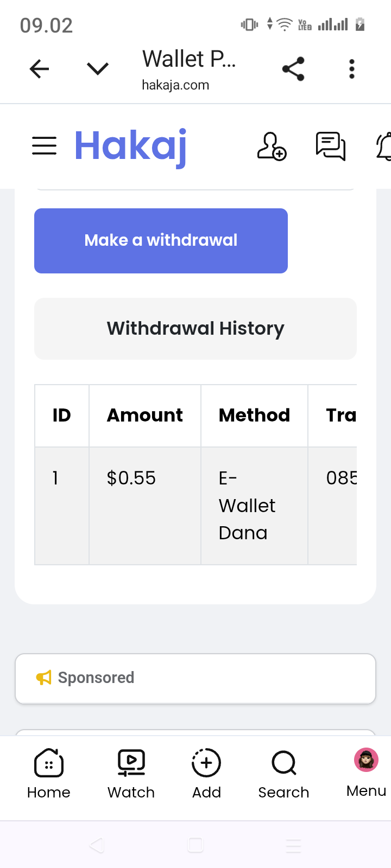Select the $0.55 withdrawal row

coord(131,478)
